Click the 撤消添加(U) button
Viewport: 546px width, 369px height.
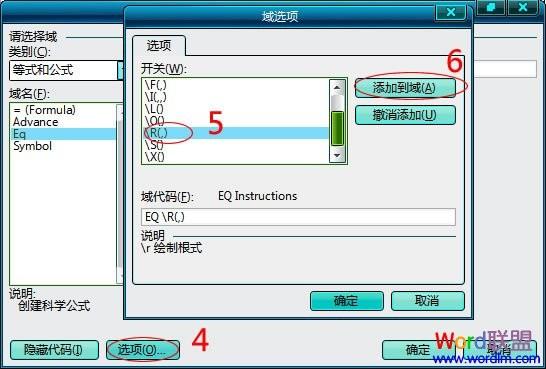(405, 115)
